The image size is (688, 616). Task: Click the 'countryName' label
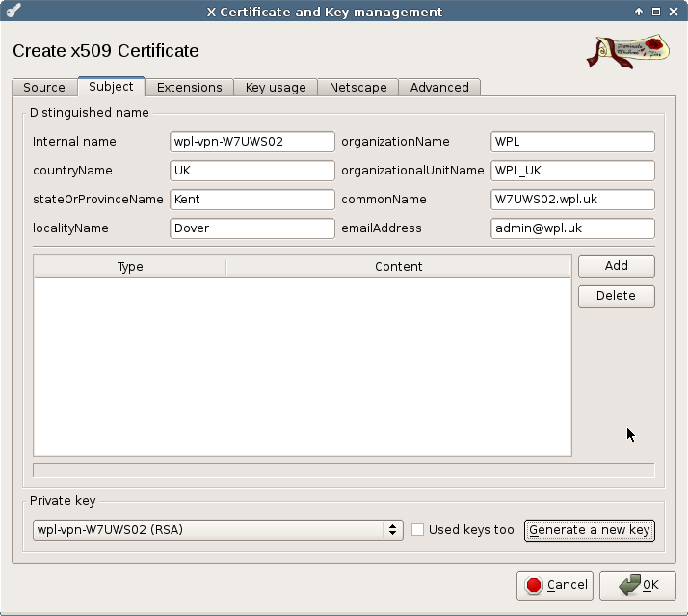pyautogui.click(x=73, y=171)
